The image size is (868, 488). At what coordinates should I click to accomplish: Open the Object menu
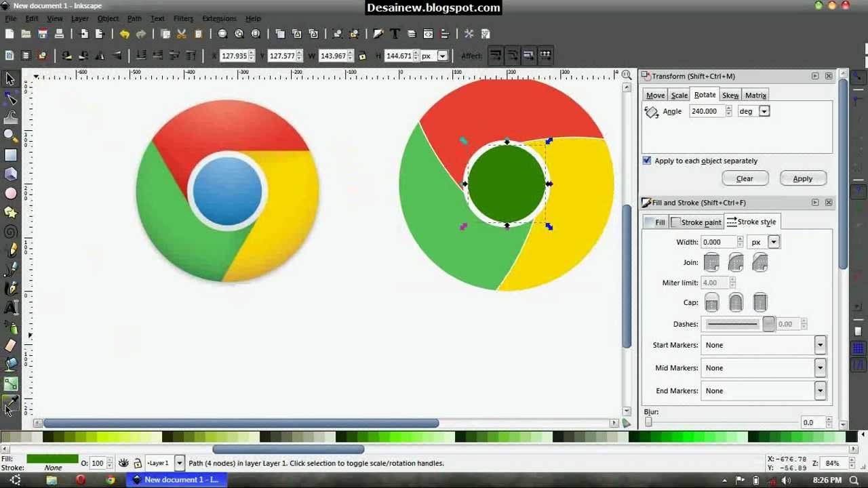point(108,18)
